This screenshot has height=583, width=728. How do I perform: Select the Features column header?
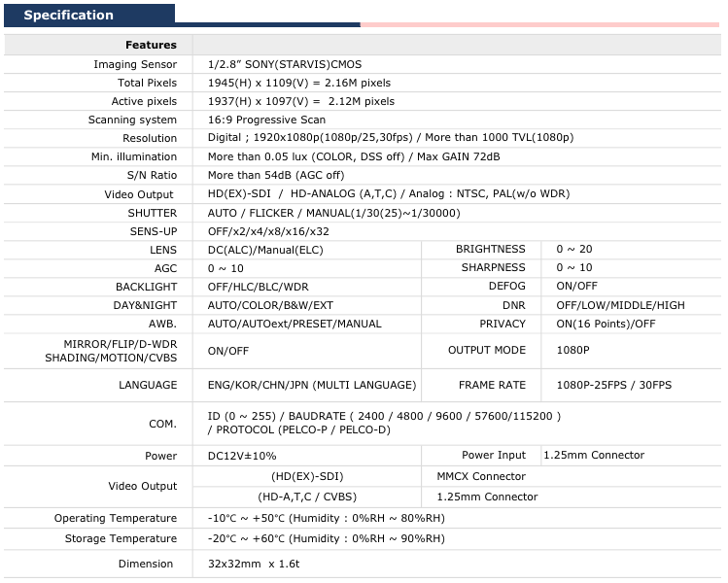click(x=151, y=45)
